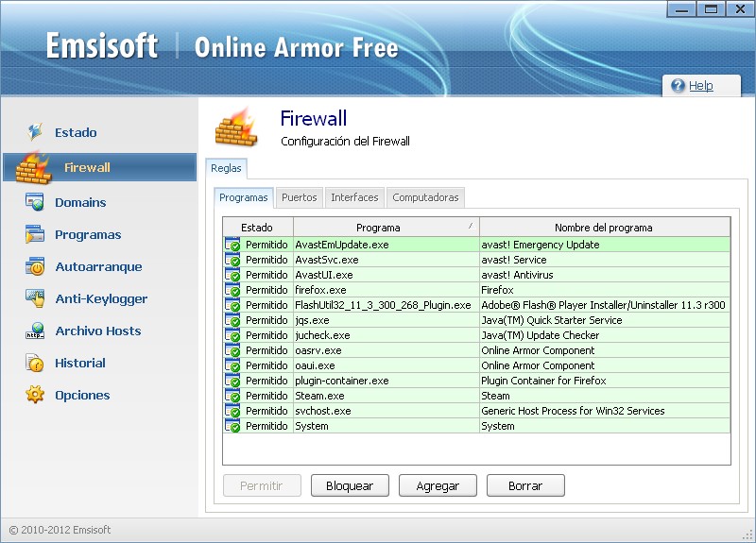Click status icon of FlashUtil32 plugin row
This screenshot has height=543, width=756.
point(232,305)
